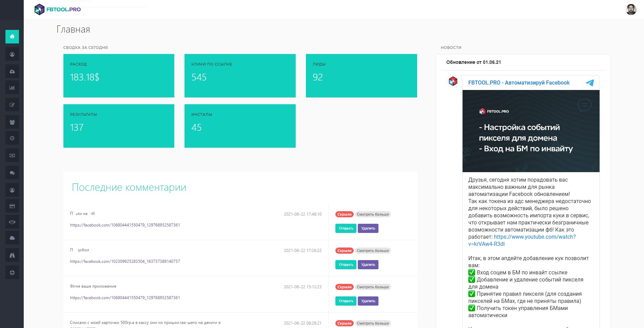Open the news post banner image
644x328 pixels.
tap(531, 131)
